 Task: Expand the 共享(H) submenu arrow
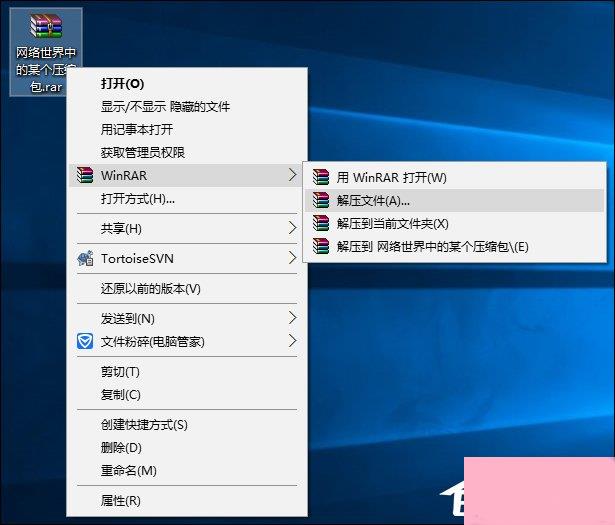pos(292,228)
